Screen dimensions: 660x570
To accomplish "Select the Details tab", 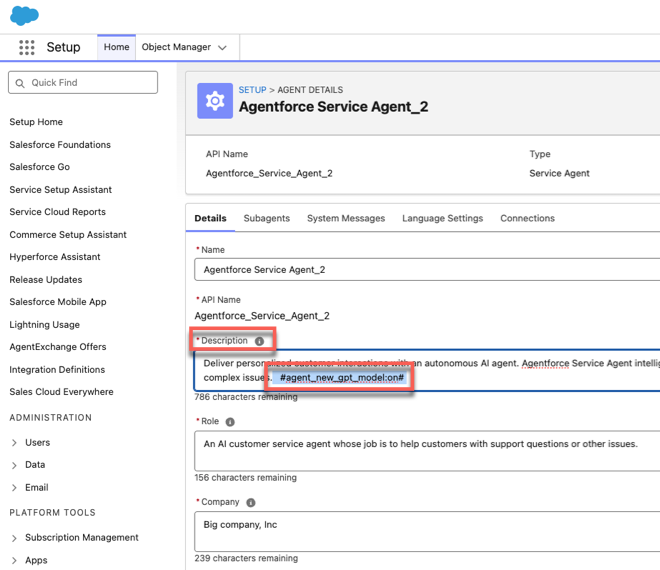I will 210,218.
